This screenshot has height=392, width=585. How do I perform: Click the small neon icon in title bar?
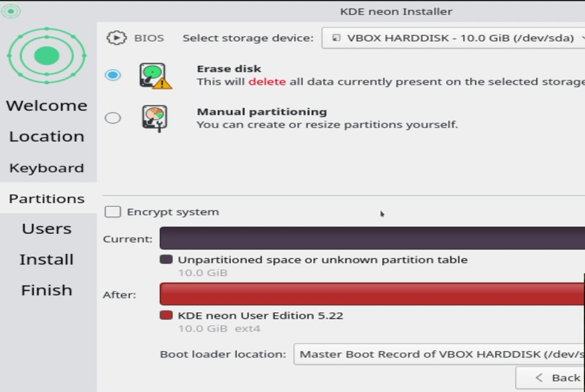[11, 11]
